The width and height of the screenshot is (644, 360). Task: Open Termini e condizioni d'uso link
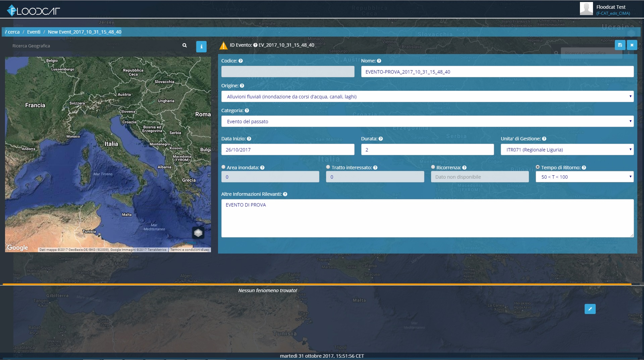(x=190, y=250)
